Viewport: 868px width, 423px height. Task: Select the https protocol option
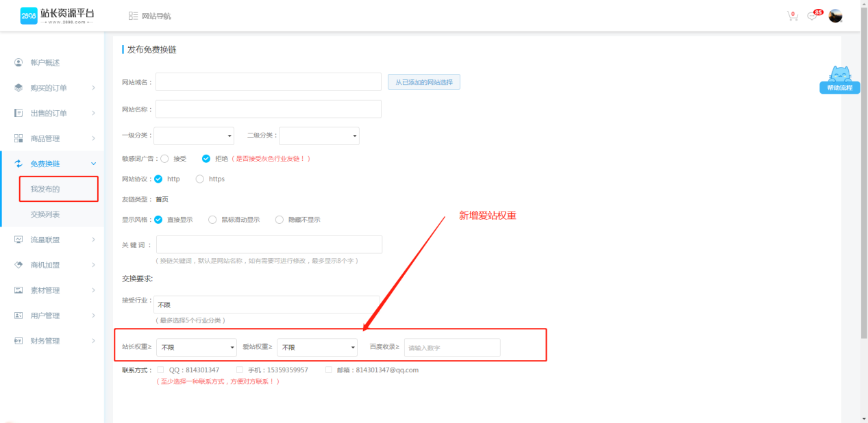pyautogui.click(x=200, y=179)
